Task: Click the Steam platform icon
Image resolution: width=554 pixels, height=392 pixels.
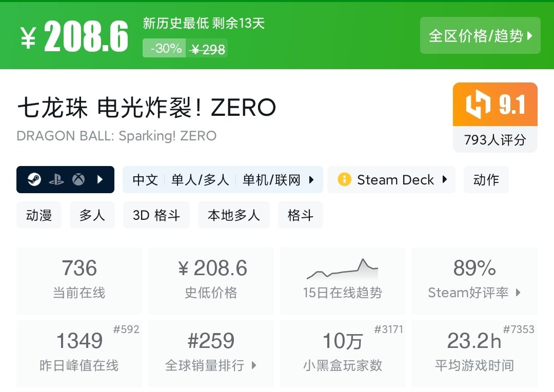Action: click(x=34, y=180)
